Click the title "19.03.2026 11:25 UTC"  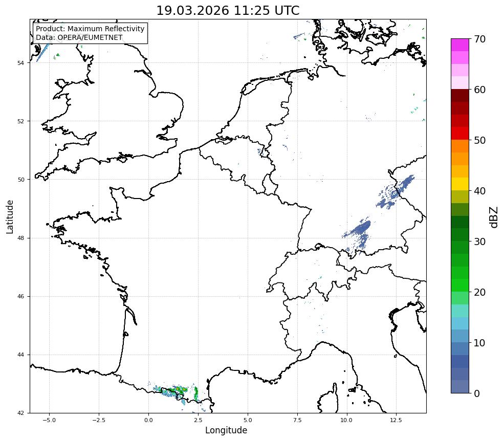(228, 10)
